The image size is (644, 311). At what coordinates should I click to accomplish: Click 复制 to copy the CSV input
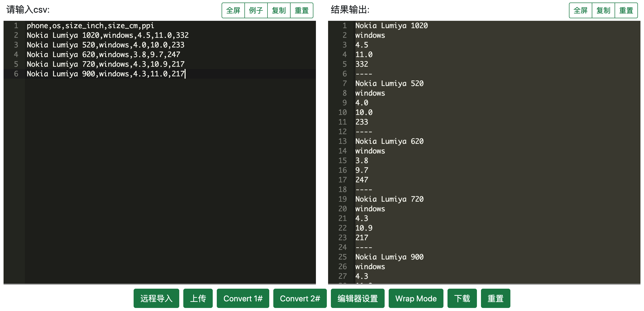[279, 10]
